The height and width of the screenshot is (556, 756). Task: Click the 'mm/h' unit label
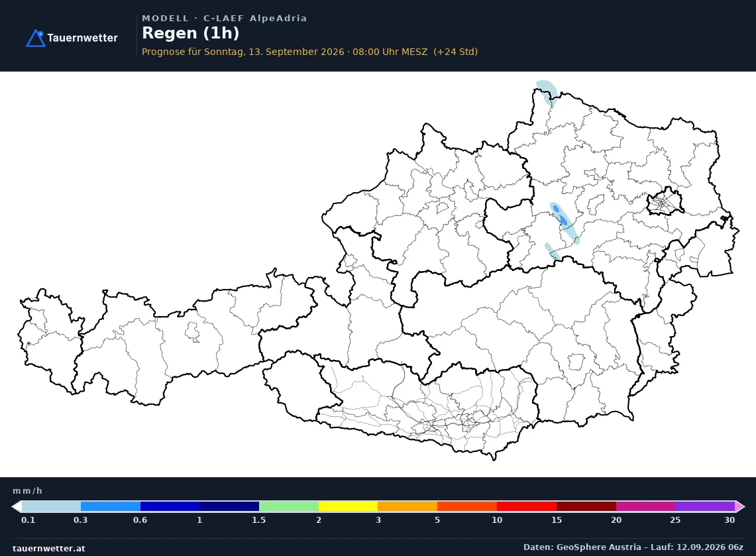[27, 491]
